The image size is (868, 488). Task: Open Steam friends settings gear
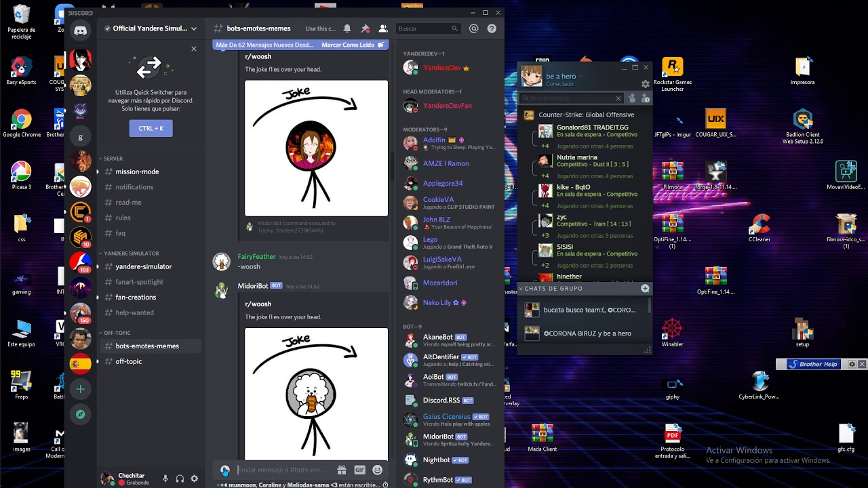point(646,84)
